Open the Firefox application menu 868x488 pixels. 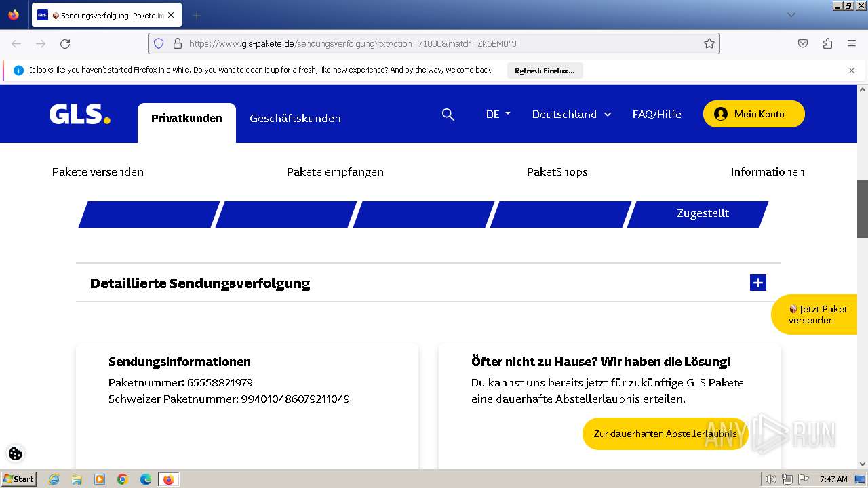click(x=852, y=43)
